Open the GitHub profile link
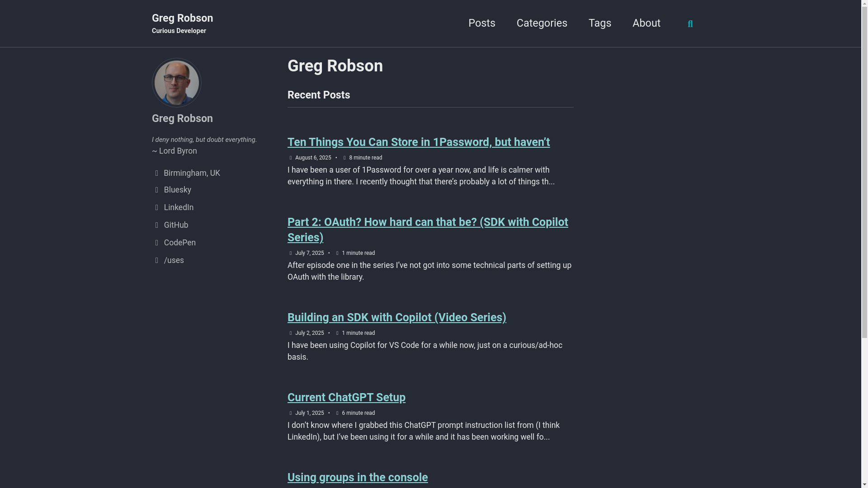This screenshot has width=868, height=488. pyautogui.click(x=176, y=225)
